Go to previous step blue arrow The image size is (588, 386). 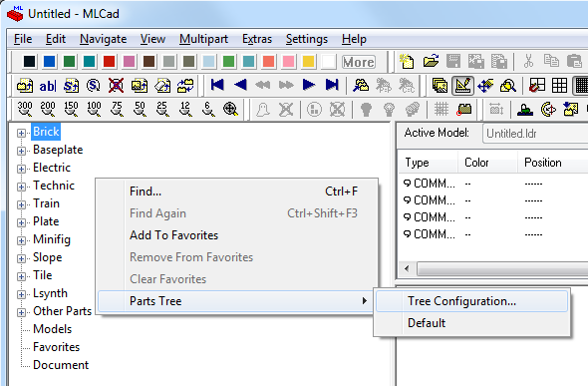click(240, 85)
